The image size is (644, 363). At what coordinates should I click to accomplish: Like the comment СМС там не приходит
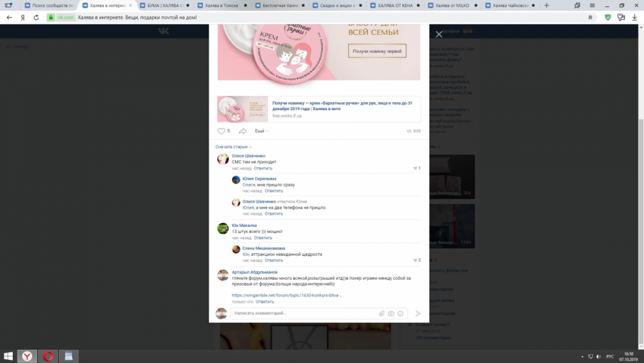pyautogui.click(x=417, y=168)
